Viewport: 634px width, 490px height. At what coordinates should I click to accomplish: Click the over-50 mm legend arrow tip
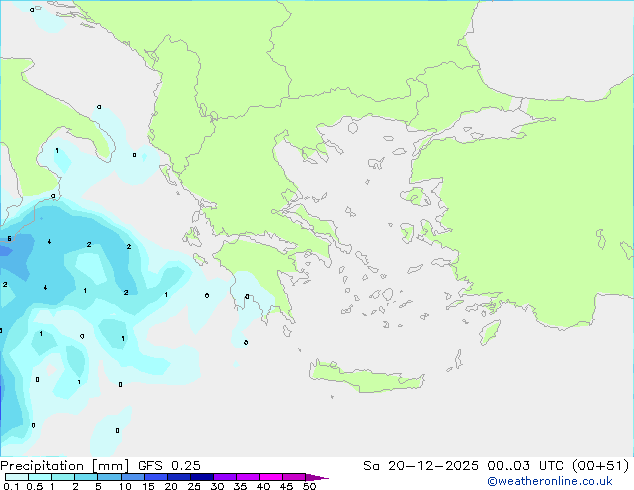[317, 477]
